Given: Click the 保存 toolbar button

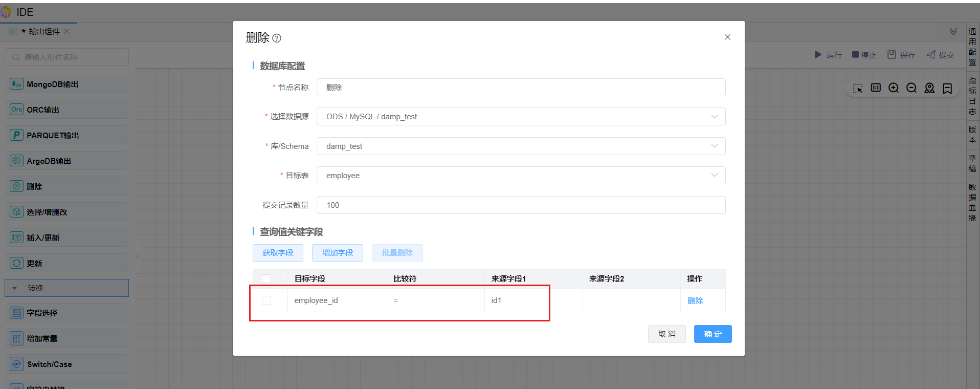Looking at the screenshot, I should click(x=901, y=55).
